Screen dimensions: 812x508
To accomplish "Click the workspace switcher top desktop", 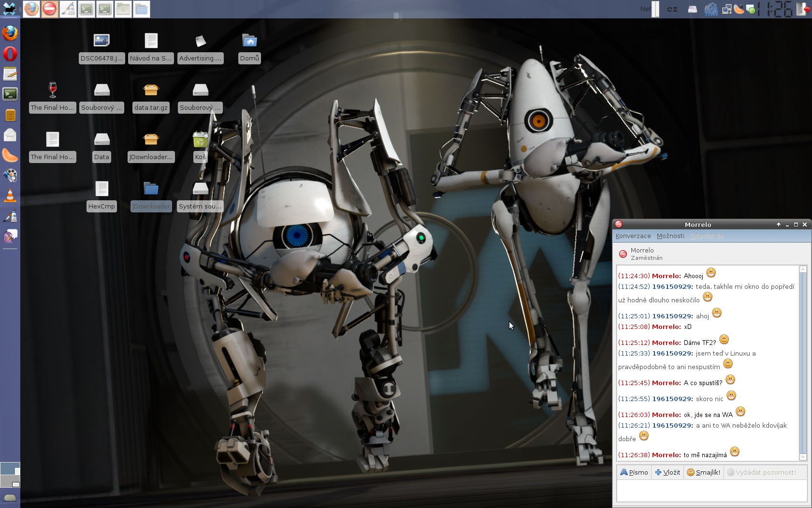I will (10, 468).
